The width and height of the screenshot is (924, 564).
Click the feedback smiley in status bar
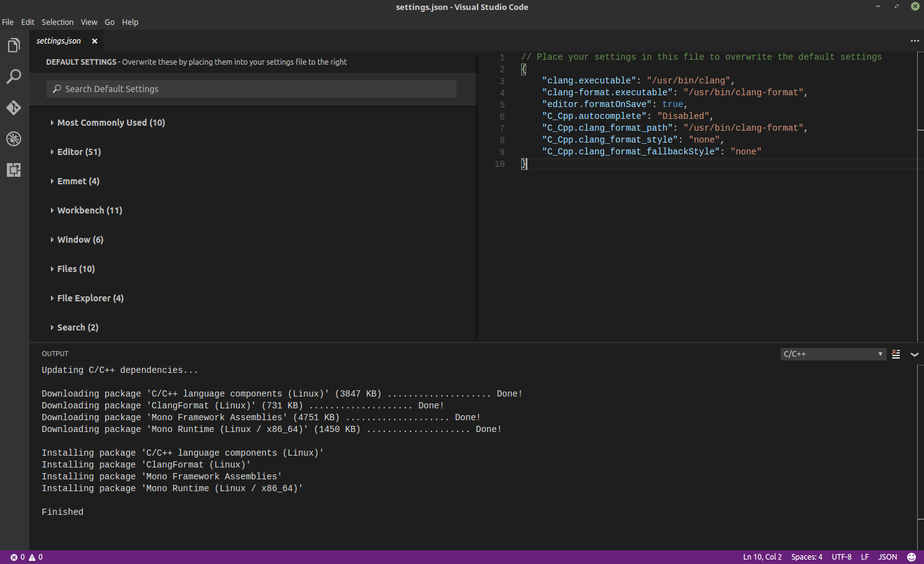(x=912, y=557)
